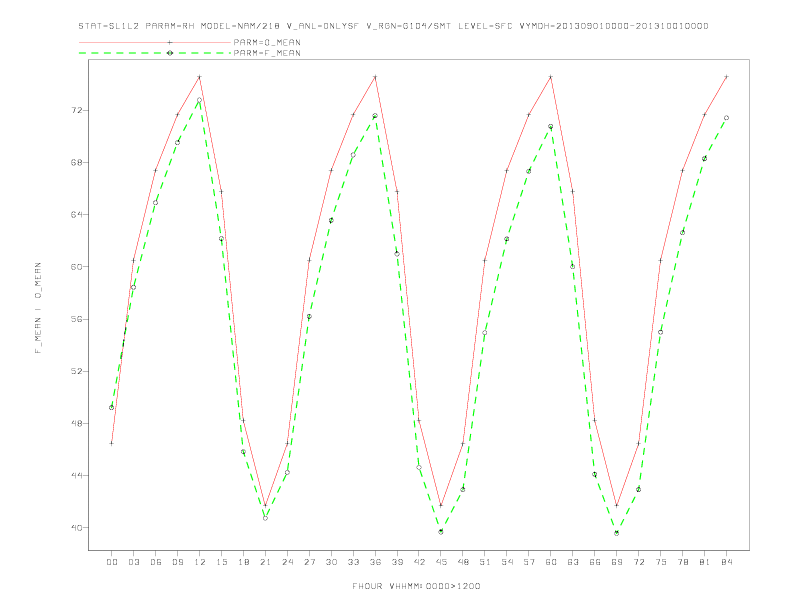Click x-axis tick label 78

682,562
